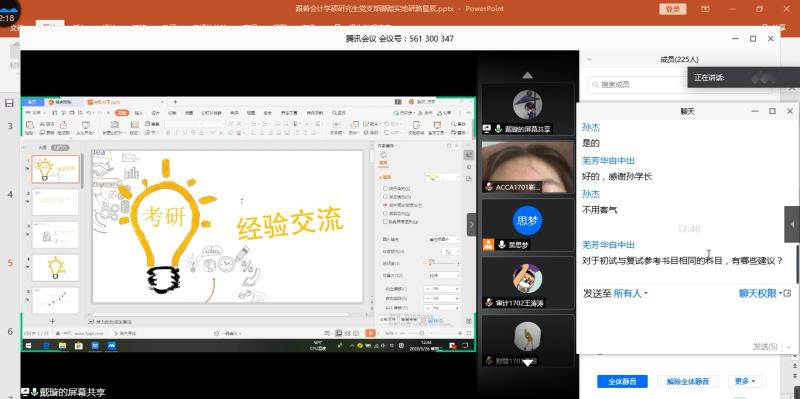
Task: Click the 解除全体静音 unmute-all button
Action: pyautogui.click(x=688, y=382)
